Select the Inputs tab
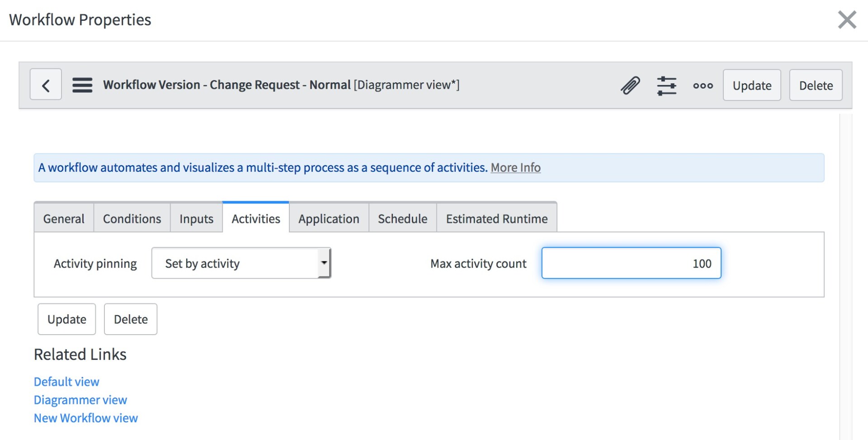Screen dimensions: 868x440 tap(196, 219)
